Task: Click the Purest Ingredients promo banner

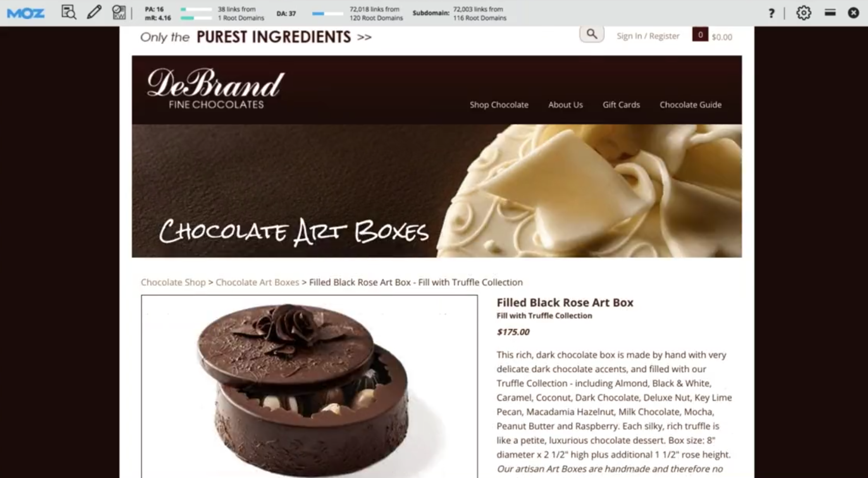Action: 256,37
